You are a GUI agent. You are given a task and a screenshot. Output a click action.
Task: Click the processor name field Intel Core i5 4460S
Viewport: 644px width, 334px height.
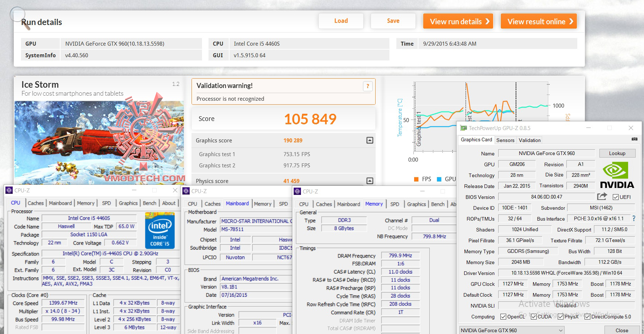[89, 218]
